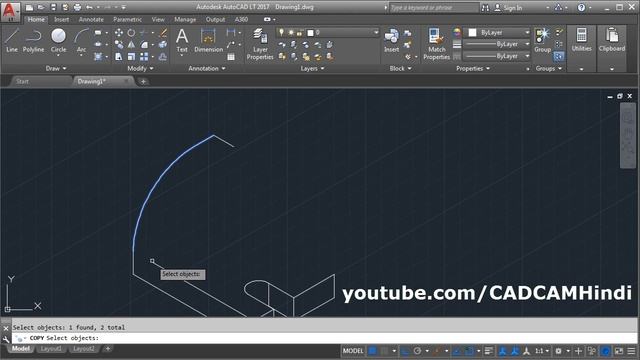Open the Parametric ribbon tab

[x=127, y=19]
